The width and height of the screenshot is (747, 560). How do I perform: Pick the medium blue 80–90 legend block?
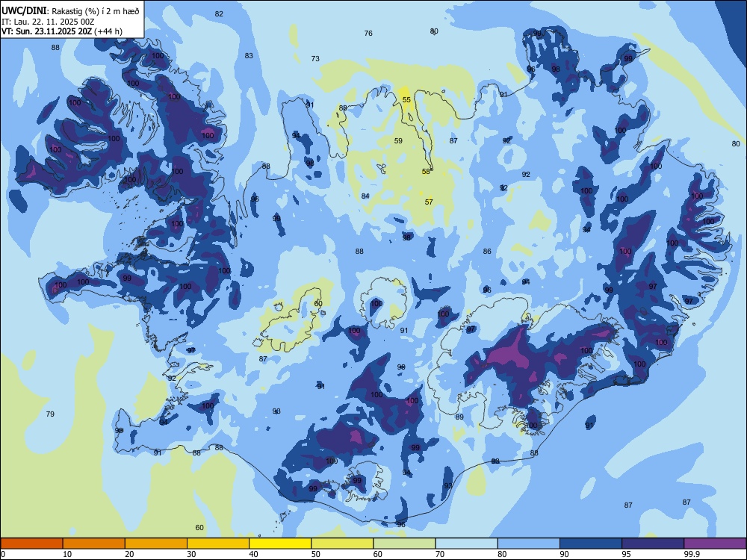pyautogui.click(x=529, y=544)
